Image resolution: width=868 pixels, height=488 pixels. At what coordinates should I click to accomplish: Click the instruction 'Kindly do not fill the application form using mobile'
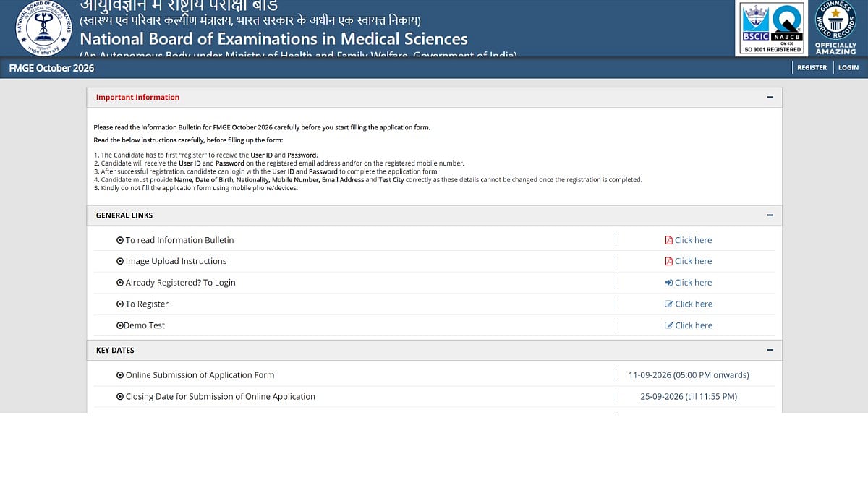click(196, 188)
